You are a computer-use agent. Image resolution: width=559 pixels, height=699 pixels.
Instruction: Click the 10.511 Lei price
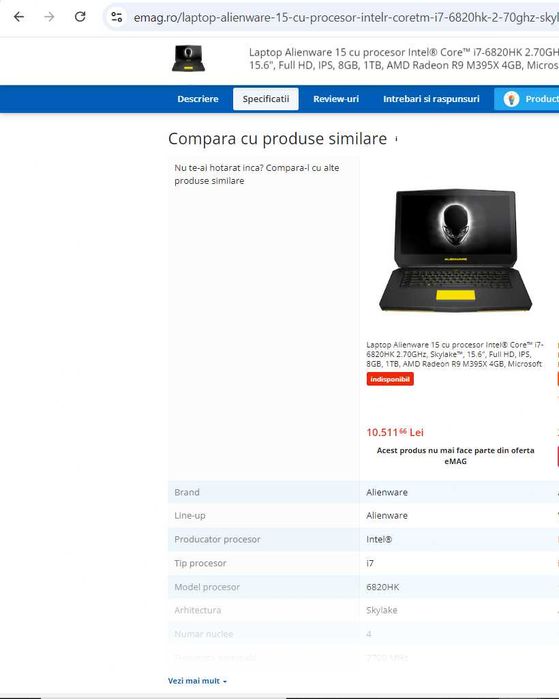[x=395, y=432]
